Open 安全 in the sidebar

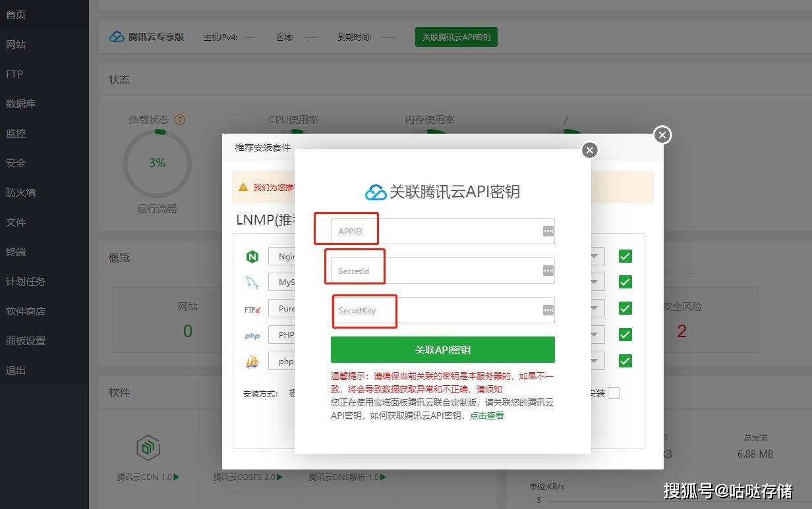(x=44, y=163)
